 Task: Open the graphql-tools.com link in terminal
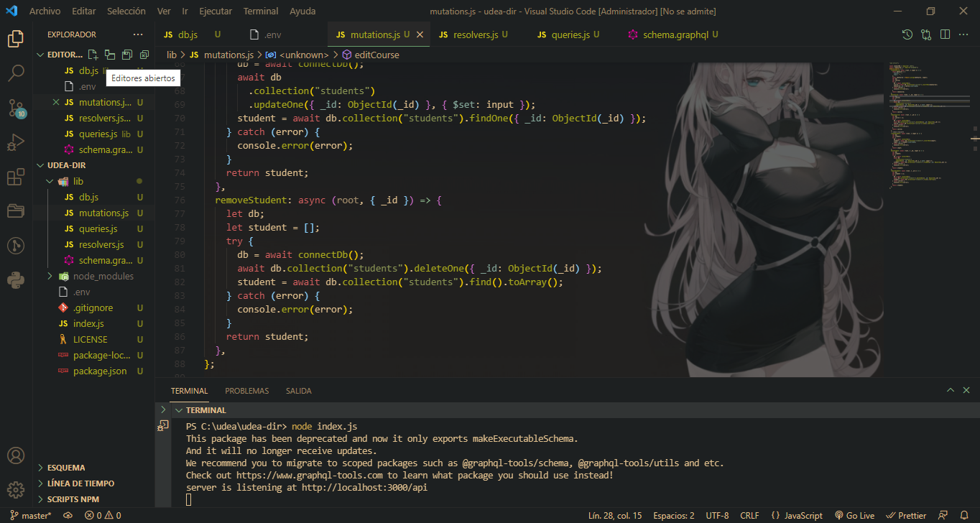click(x=310, y=476)
